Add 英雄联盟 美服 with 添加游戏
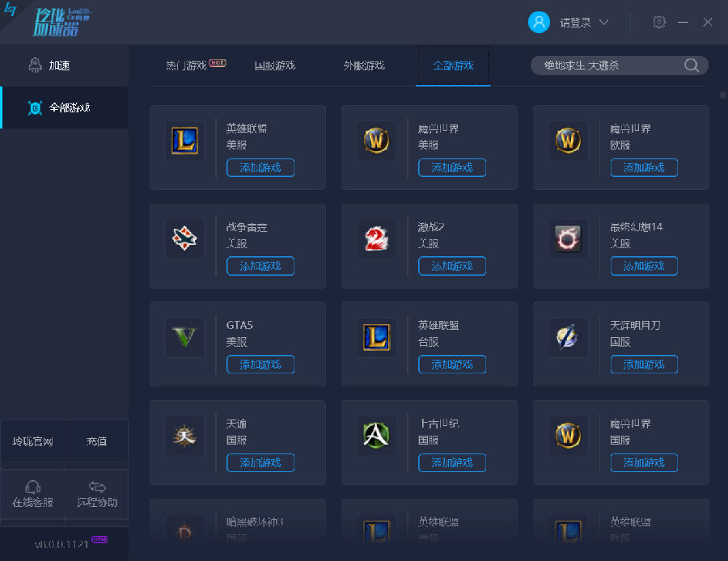The width and height of the screenshot is (728, 561). pyautogui.click(x=260, y=167)
